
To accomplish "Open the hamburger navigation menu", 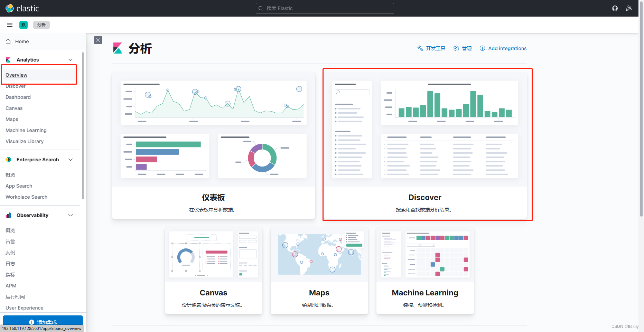I will coord(10,25).
